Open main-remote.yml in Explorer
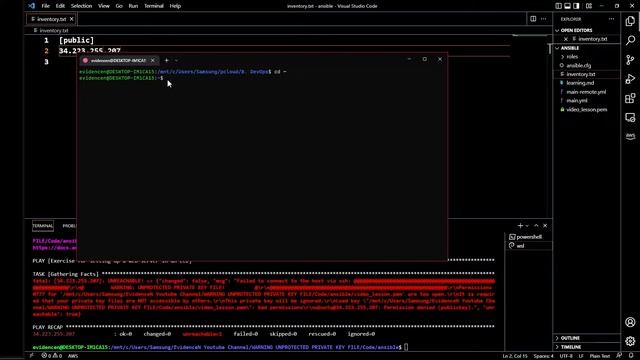This screenshot has height=360, width=640. click(586, 92)
